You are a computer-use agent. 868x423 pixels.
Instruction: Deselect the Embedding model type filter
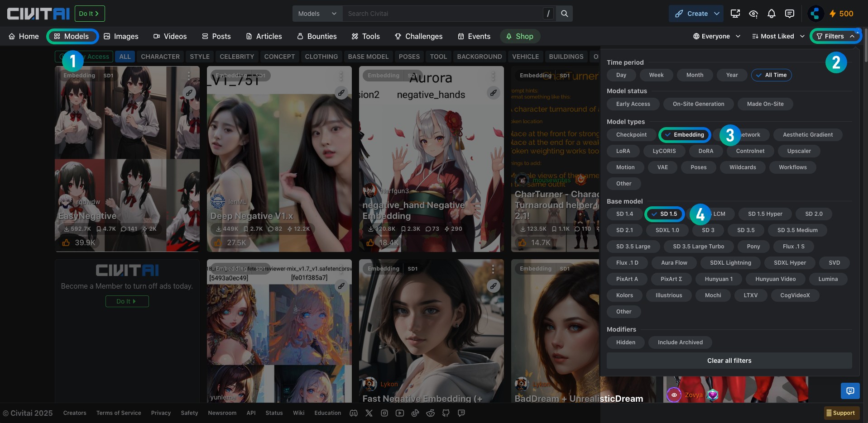pos(684,135)
